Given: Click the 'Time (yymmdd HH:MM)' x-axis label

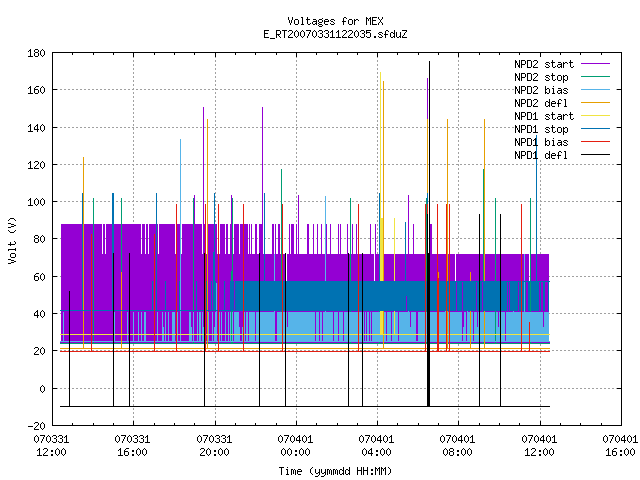Looking at the screenshot, I should pos(335,471).
